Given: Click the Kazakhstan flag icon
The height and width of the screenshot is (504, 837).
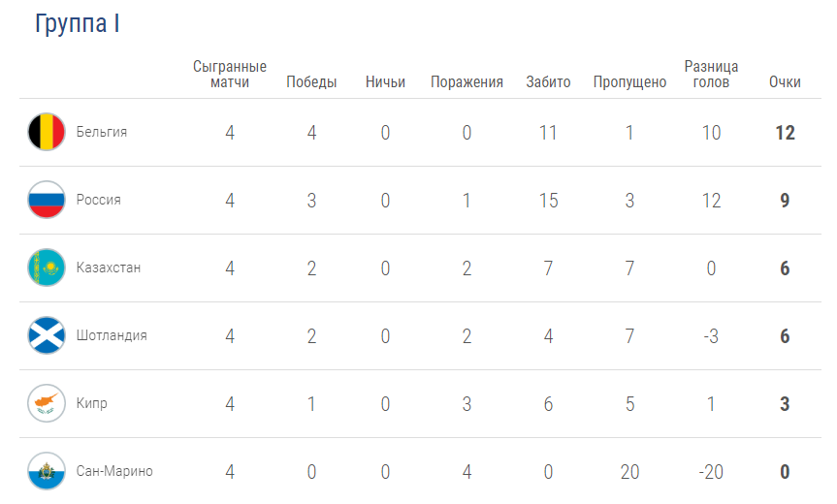Looking at the screenshot, I should click(47, 268).
